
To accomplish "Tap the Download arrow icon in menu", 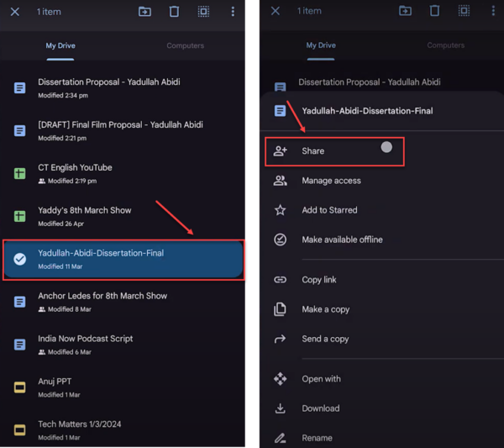I will click(281, 408).
